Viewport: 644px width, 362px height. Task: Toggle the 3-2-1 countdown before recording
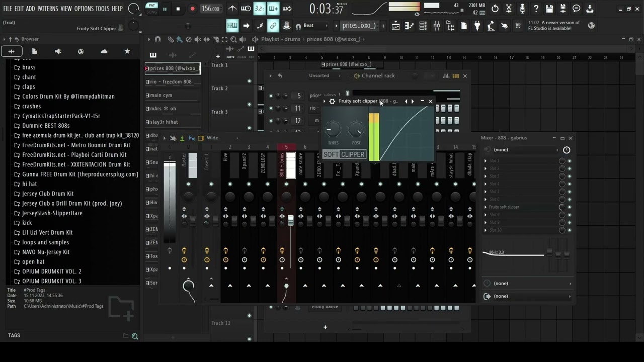260,9
